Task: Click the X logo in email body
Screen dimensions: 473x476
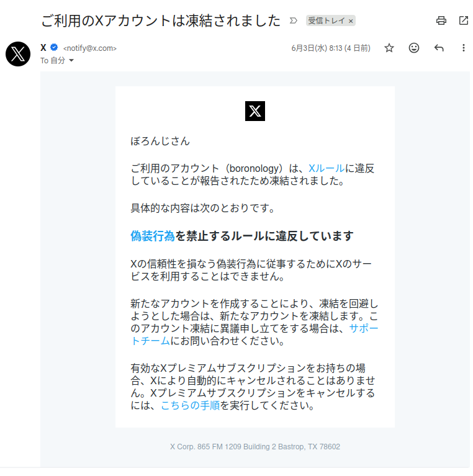Action: (255, 111)
